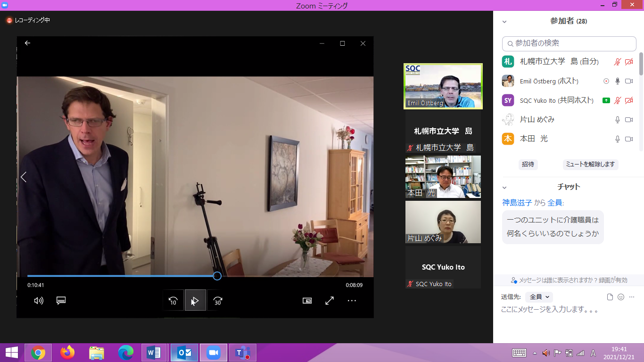The width and height of the screenshot is (644, 362).
Task: Select 札幌市立大学 島 video tile
Action: tap(443, 132)
